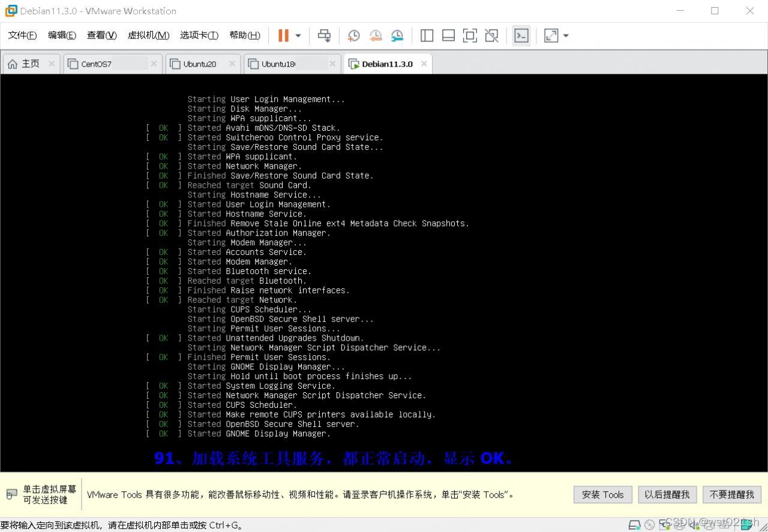Click the 不要提醒我 button

pos(732,494)
